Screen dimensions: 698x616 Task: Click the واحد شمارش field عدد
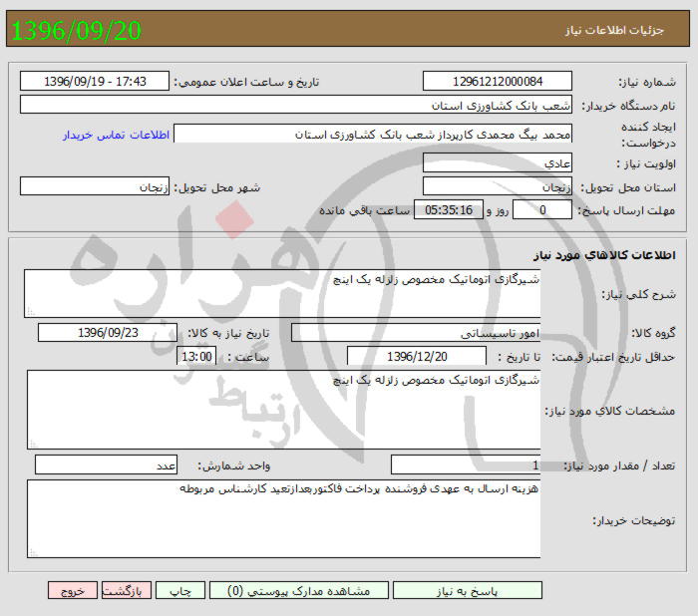pos(106,465)
